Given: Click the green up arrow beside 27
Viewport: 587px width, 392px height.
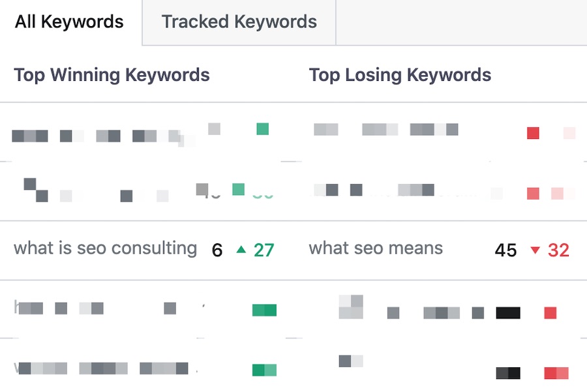Looking at the screenshot, I should pos(241,249).
